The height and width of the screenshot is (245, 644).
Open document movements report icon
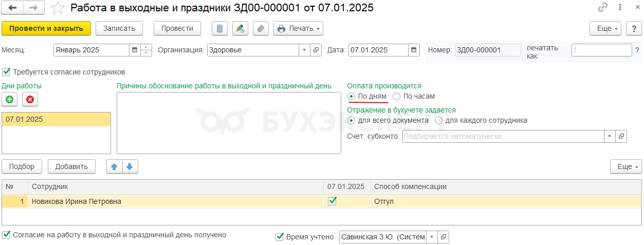pyautogui.click(x=220, y=28)
